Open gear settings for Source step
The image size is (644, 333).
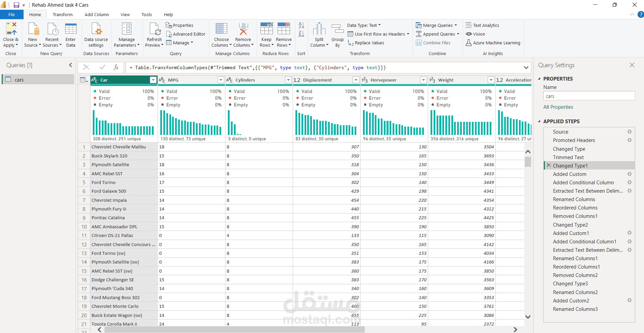click(x=630, y=132)
